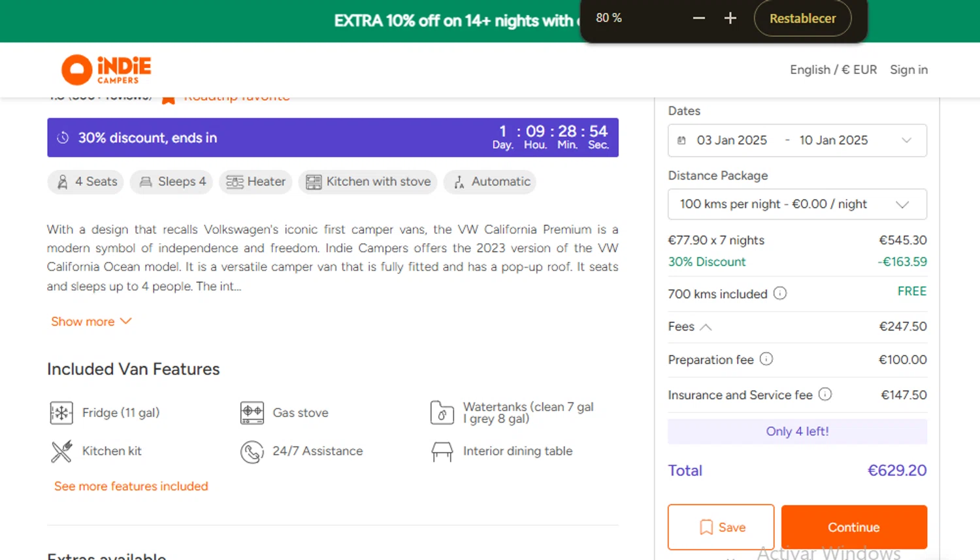
Task: Open Preparation fee info icon
Action: coord(766,359)
